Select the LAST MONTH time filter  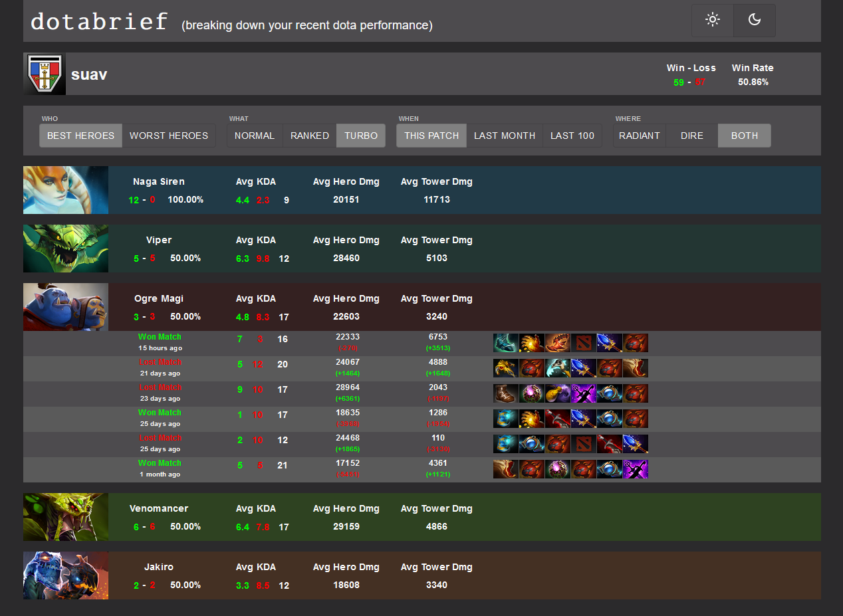pyautogui.click(x=505, y=135)
